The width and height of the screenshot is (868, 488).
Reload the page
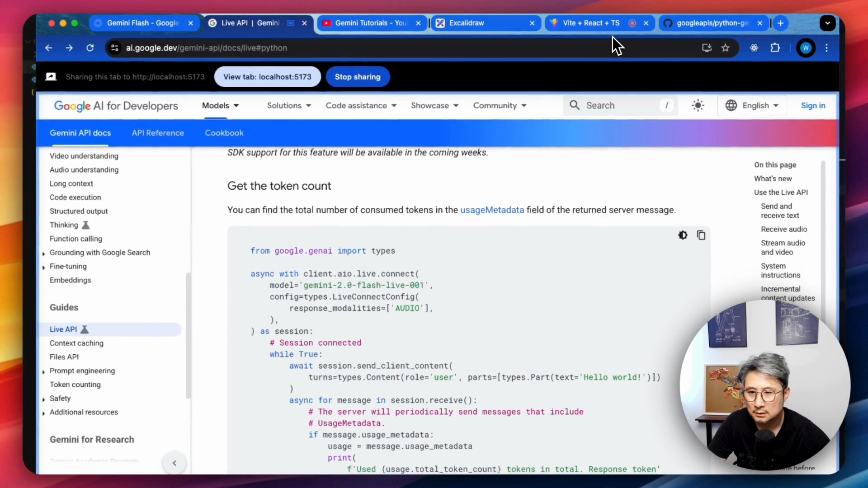pos(90,48)
